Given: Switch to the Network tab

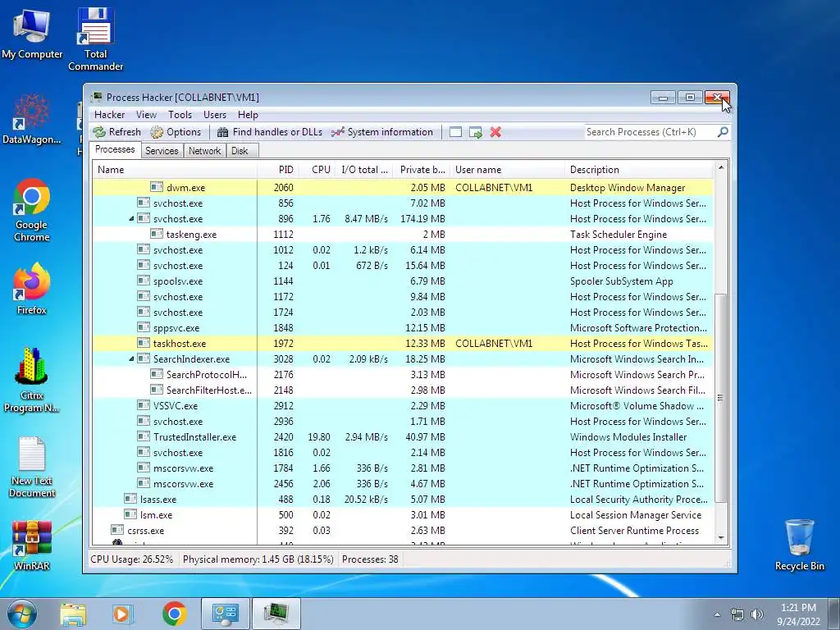Looking at the screenshot, I should (x=204, y=151).
